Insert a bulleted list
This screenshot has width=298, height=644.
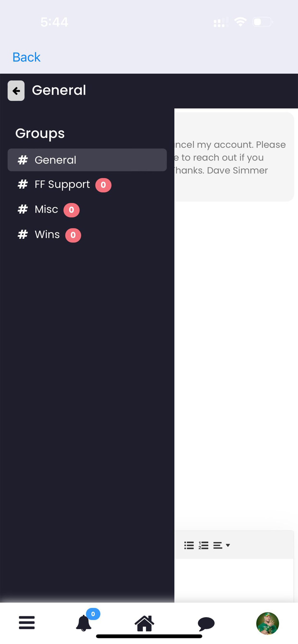tap(189, 545)
